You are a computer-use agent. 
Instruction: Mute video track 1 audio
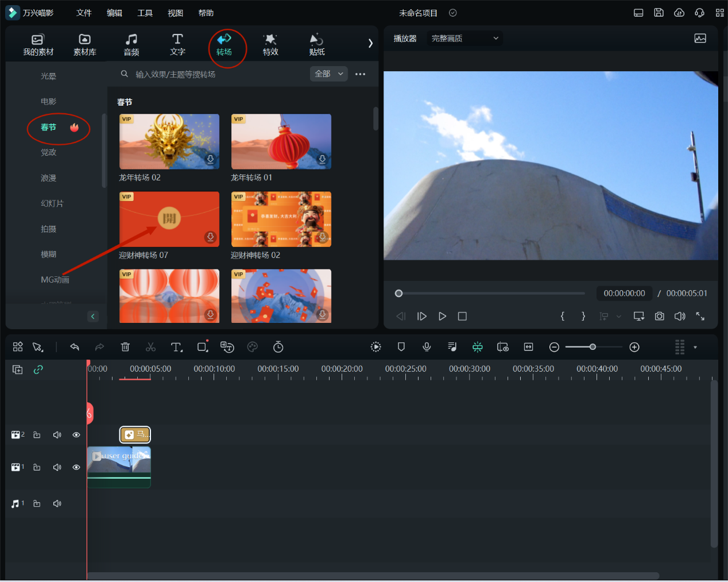[x=57, y=467]
